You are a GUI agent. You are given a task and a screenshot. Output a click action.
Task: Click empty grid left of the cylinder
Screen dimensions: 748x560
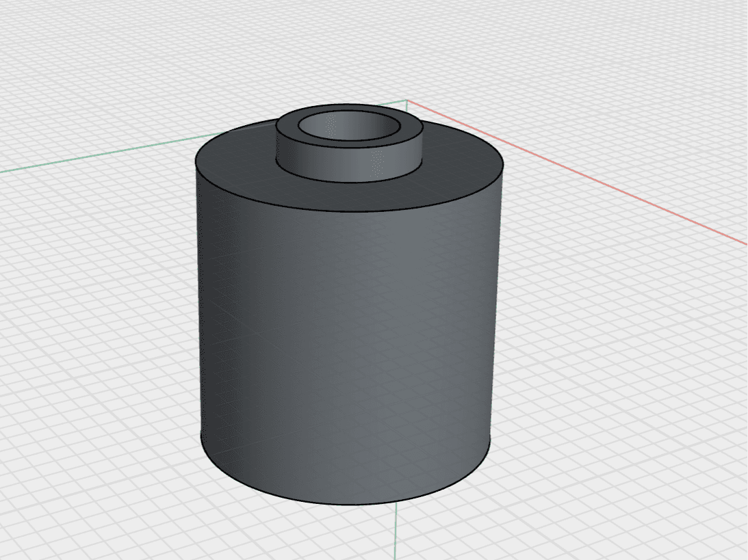[95, 334]
